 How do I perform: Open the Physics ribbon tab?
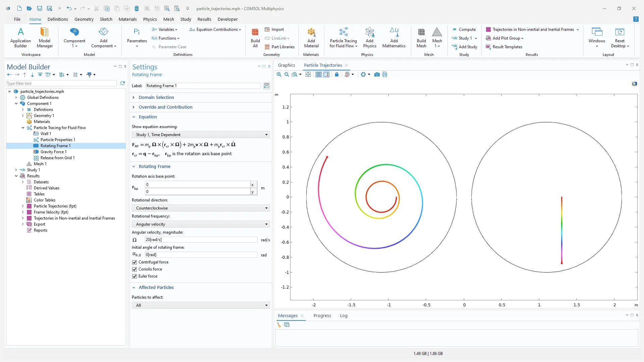pyautogui.click(x=150, y=19)
